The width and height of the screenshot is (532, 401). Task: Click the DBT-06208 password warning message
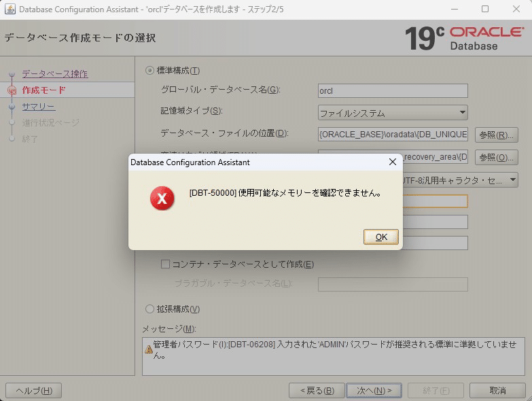coord(334,350)
